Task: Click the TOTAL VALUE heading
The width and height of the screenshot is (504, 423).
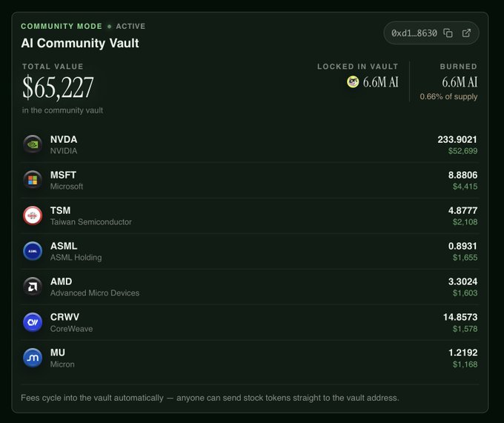Action: coord(53,67)
